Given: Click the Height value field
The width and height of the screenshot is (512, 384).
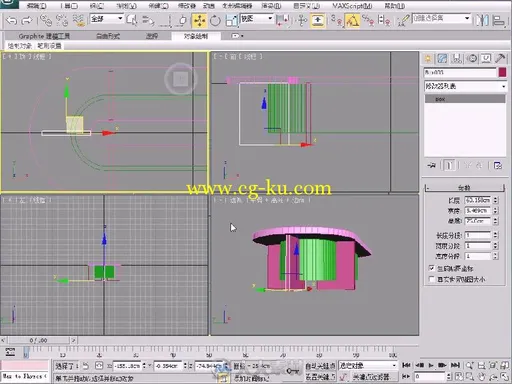Looking at the screenshot, I should (478, 221).
